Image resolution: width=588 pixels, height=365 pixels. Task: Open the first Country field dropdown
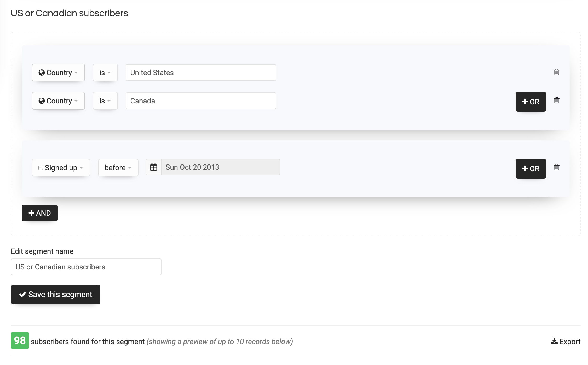58,73
